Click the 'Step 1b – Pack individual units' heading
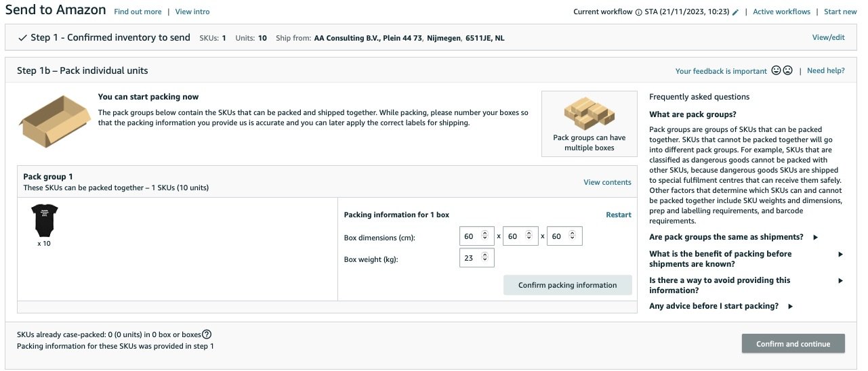Viewport: 868px width, 371px height. coord(82,70)
